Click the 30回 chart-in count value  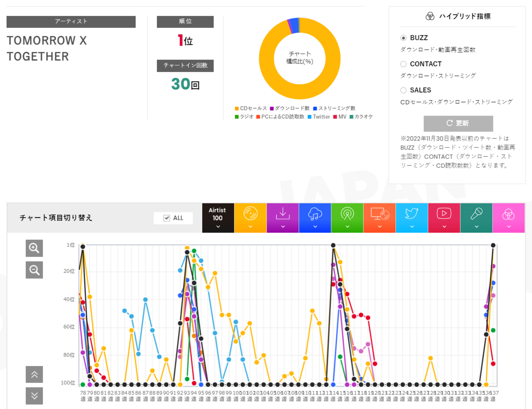(x=185, y=84)
